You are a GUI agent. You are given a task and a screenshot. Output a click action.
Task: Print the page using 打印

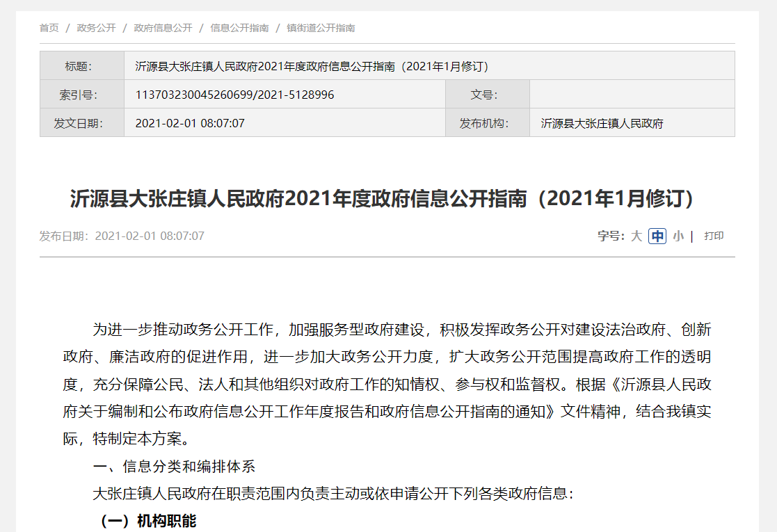click(x=714, y=236)
